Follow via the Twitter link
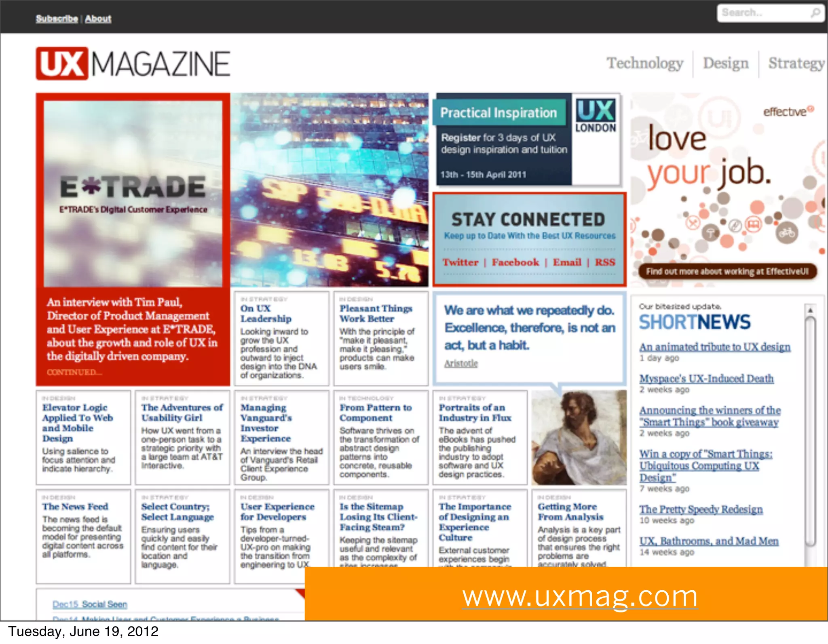828x644 pixels. [460, 262]
